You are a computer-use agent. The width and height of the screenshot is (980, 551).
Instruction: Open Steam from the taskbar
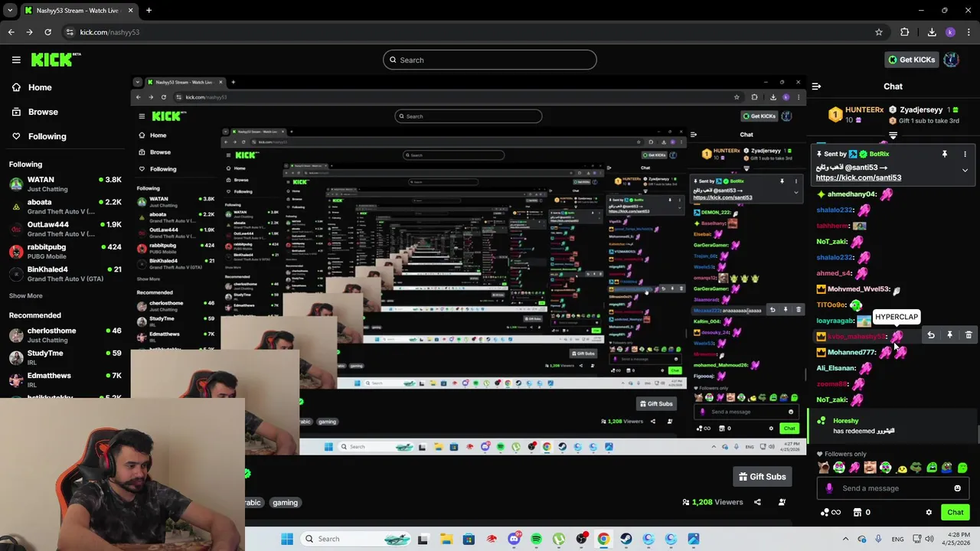[626, 539]
